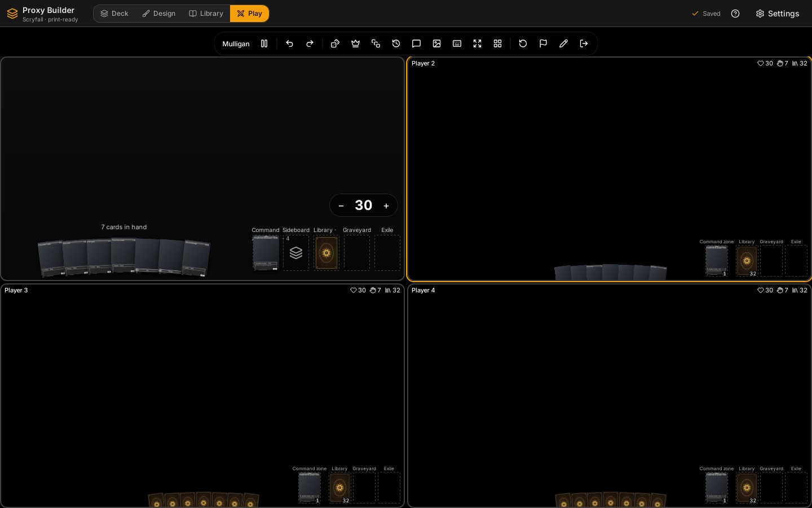
Task: Click Player 3's Command zone card
Action: click(310, 488)
